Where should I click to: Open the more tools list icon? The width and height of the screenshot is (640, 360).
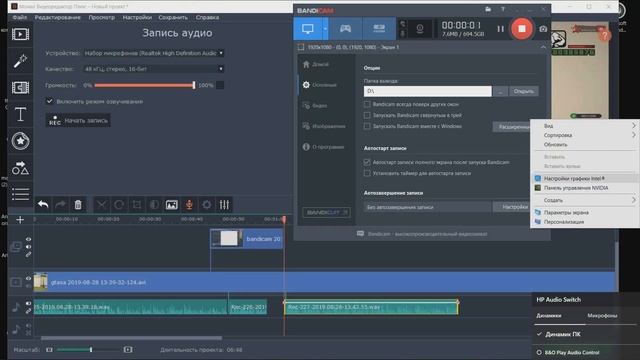click(20, 194)
